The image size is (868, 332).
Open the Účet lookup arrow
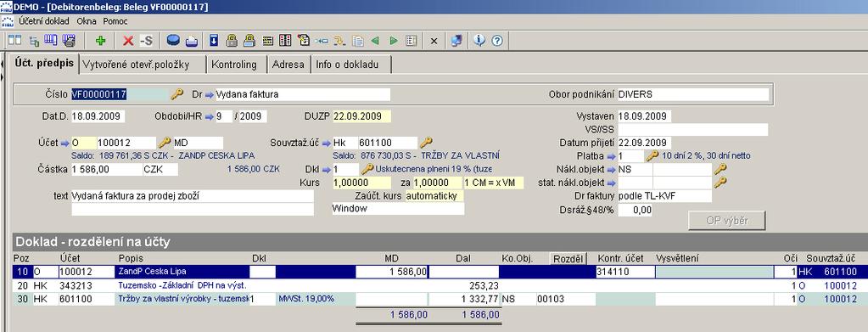coord(65,143)
